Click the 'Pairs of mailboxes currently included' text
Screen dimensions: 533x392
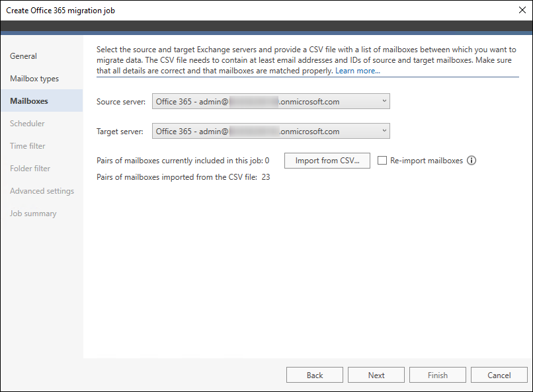click(183, 161)
